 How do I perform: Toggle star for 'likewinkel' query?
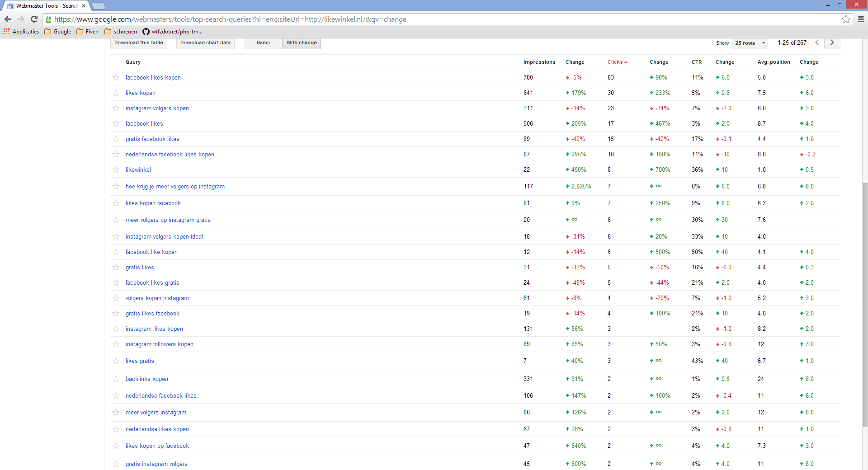[x=116, y=170]
